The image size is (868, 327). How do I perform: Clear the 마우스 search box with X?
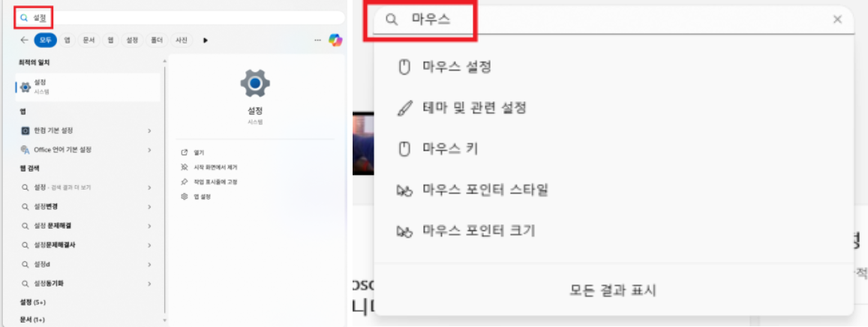tap(837, 20)
